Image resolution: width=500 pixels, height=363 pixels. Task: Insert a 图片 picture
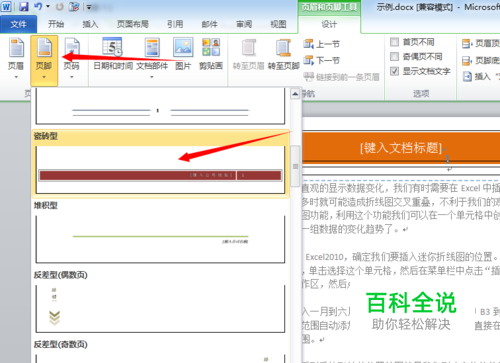(183, 54)
